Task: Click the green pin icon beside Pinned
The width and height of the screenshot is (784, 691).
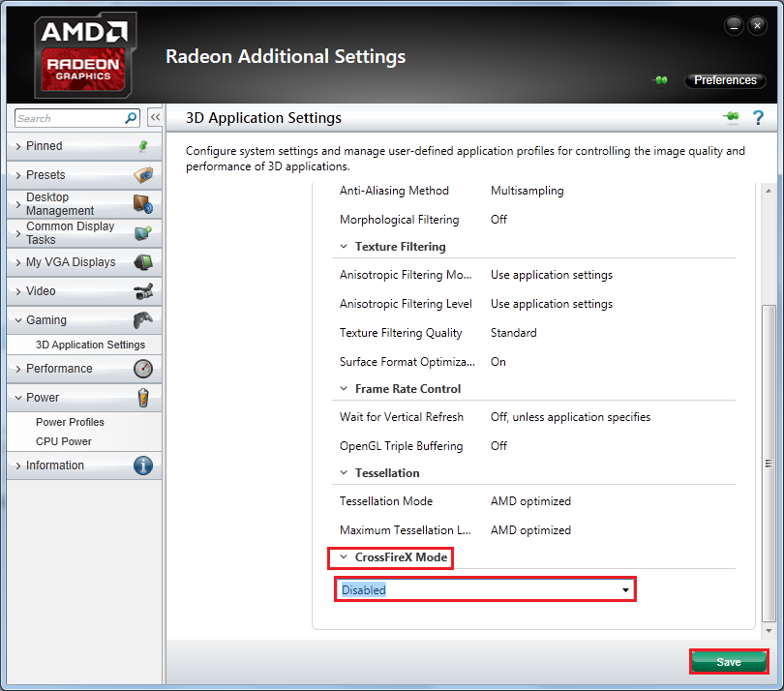Action: click(x=143, y=146)
